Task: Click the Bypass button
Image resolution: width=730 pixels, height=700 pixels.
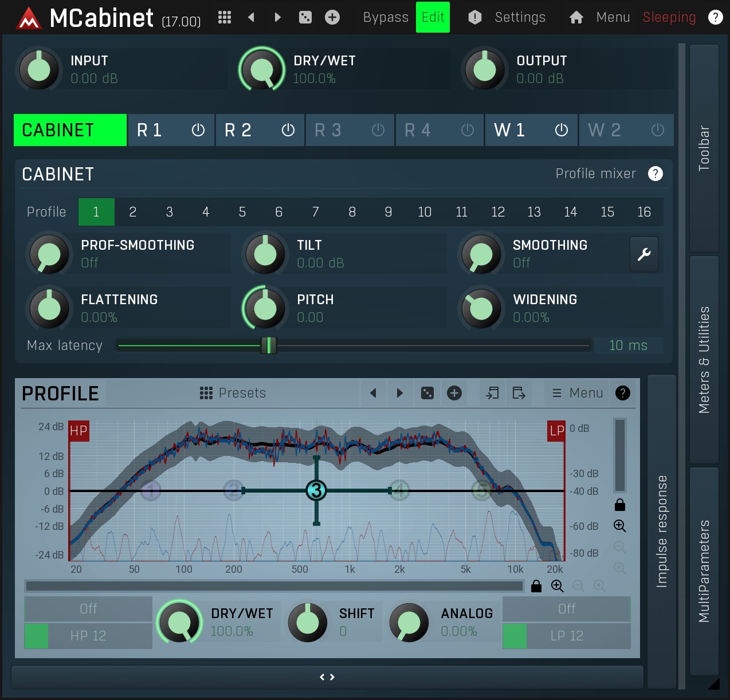Action: pos(386,17)
